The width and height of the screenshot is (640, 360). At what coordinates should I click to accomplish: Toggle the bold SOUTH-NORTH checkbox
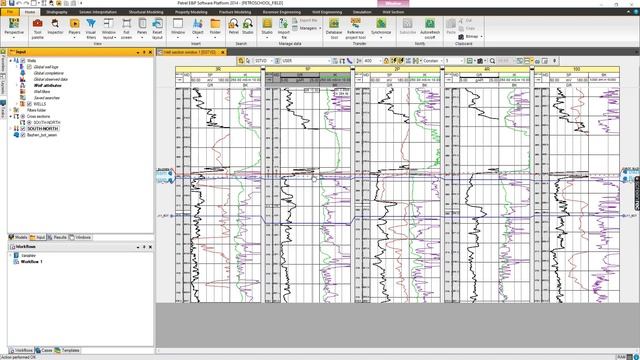pyautogui.click(x=23, y=129)
